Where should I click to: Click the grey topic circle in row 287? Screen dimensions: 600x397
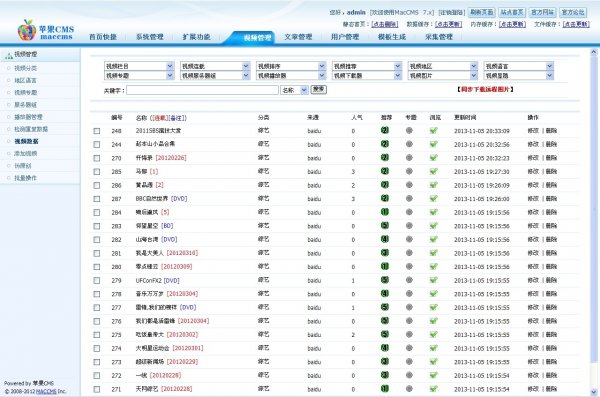click(x=409, y=199)
